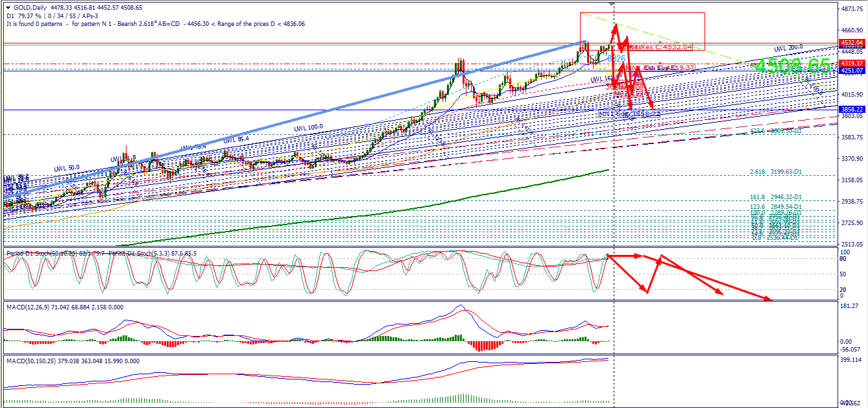Click the 4873.75 price scale value
868x408 pixels.
click(x=851, y=9)
